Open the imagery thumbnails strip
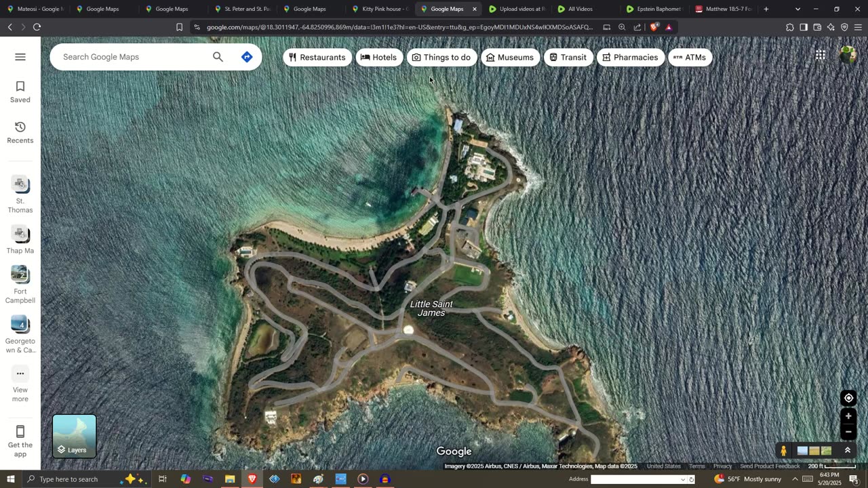The image size is (868, 488). 814,451
